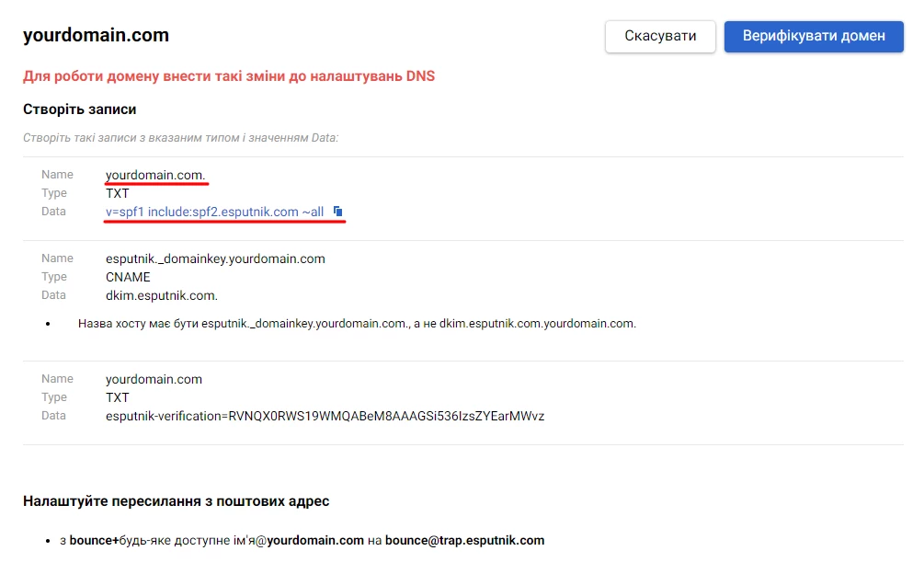Image resolution: width=924 pixels, height=574 pixels.
Task: Click the yourdomain.com page heading
Action: [x=96, y=35]
